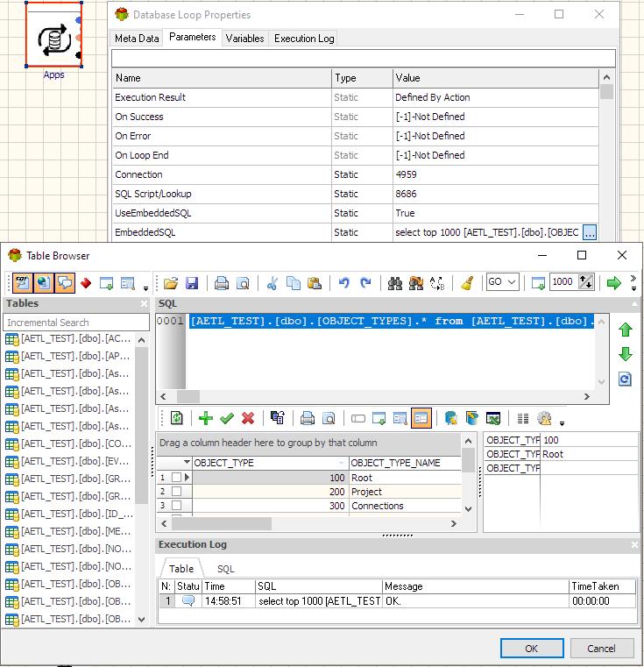Expand the grid toolbar overflow arrow

coord(562,423)
